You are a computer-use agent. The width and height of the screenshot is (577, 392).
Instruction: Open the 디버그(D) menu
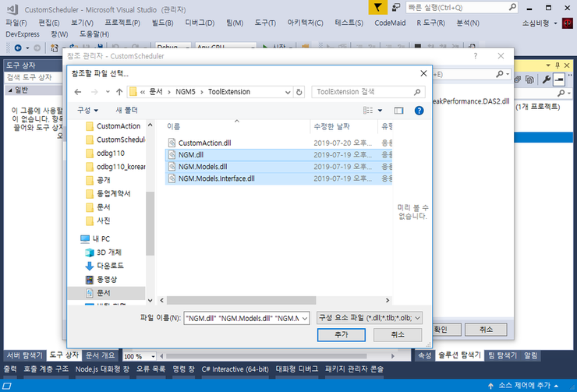point(200,23)
